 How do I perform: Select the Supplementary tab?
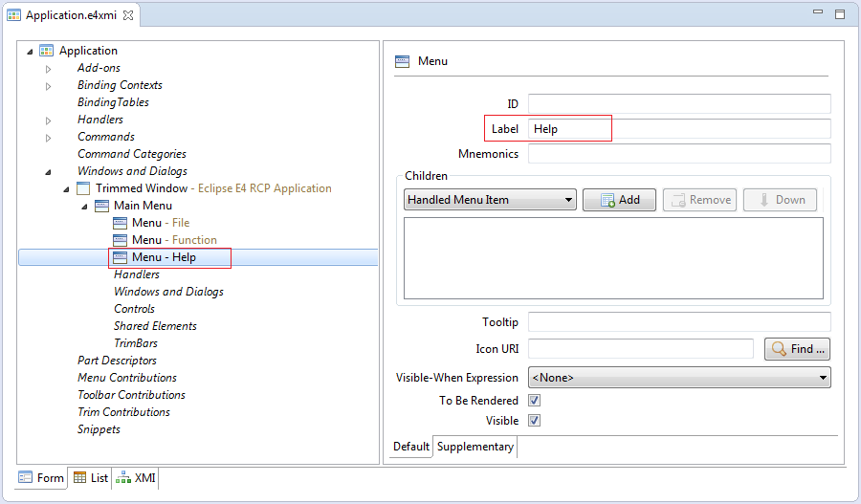click(475, 447)
